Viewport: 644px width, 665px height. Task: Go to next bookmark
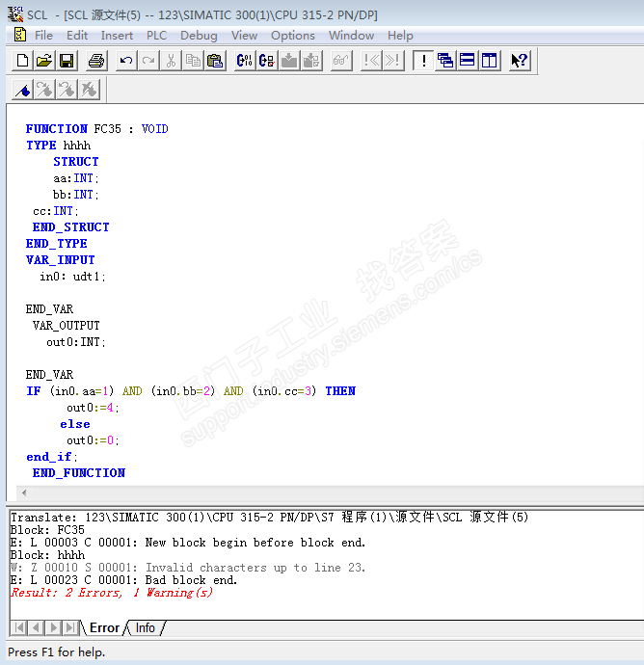pos(44,90)
